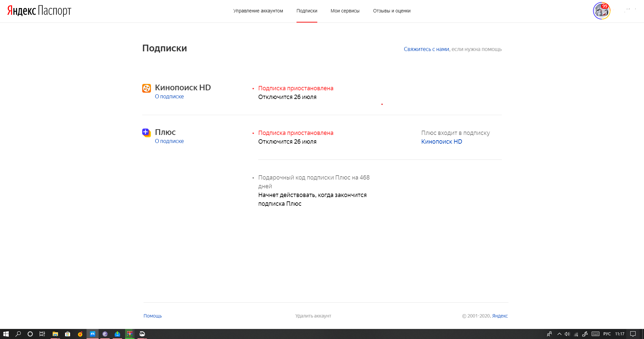Click the Удалить аккаунт footer link
Screen dimensions: 644x339
313,316
